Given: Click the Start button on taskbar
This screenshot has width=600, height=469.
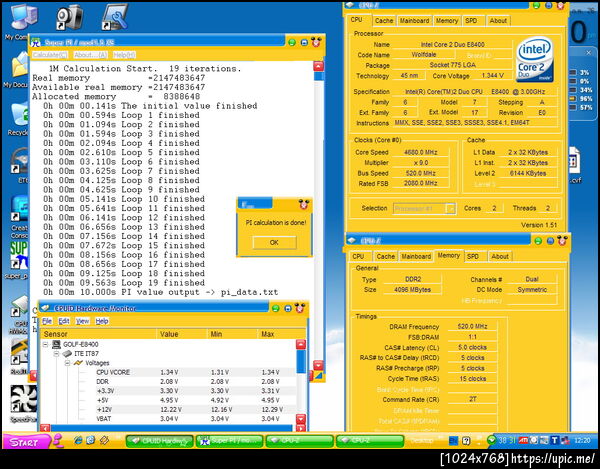Looking at the screenshot, I should 25,442.
